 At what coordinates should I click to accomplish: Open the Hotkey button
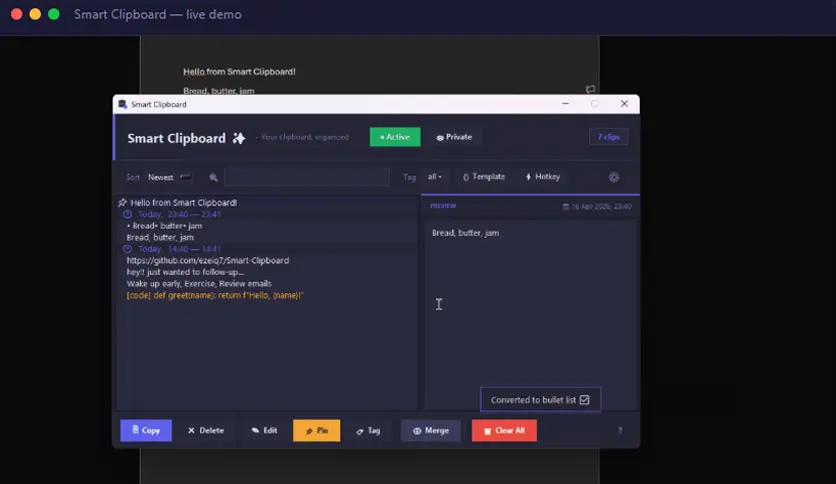[543, 176]
